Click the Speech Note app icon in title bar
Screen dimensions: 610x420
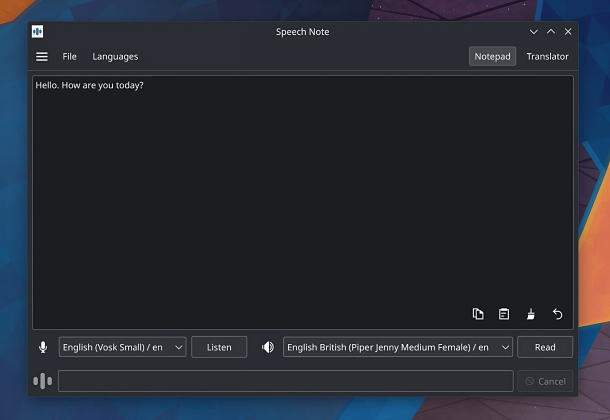coord(38,32)
